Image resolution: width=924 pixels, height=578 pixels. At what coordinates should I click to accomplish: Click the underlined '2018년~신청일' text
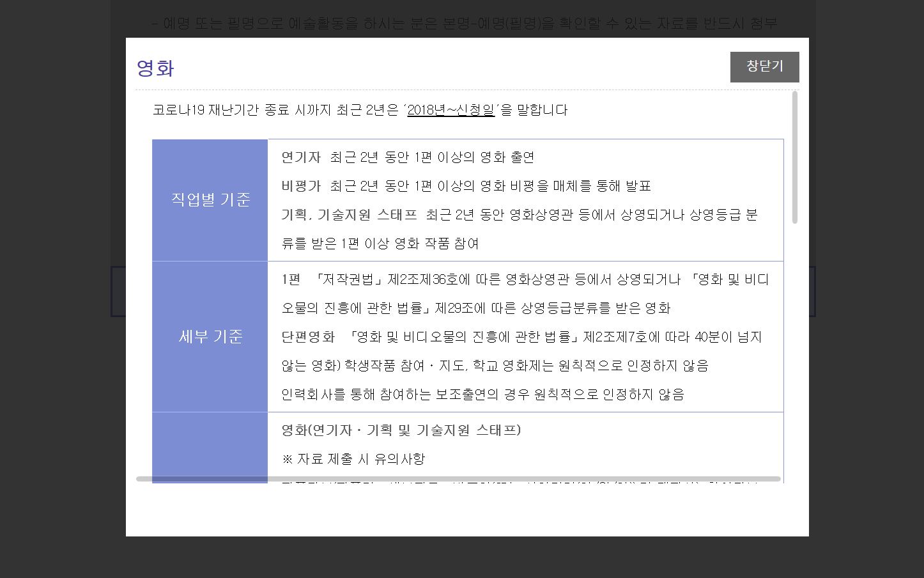tap(450, 110)
